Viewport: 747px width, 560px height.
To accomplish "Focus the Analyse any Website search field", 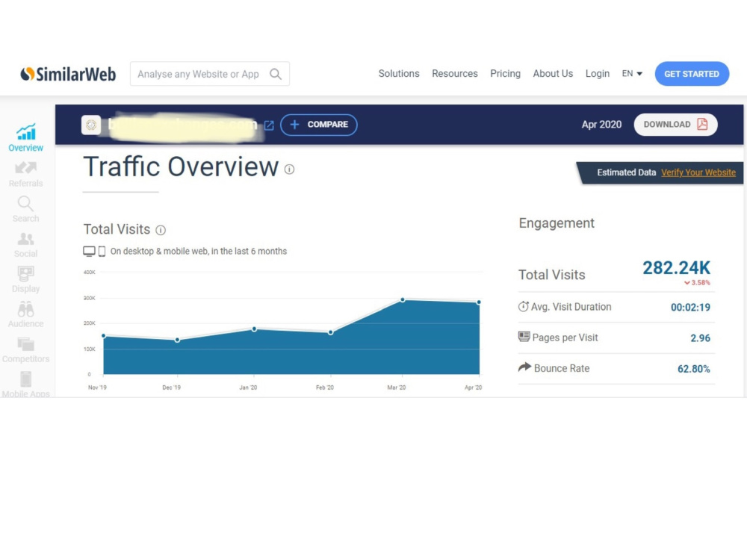I will click(210, 74).
